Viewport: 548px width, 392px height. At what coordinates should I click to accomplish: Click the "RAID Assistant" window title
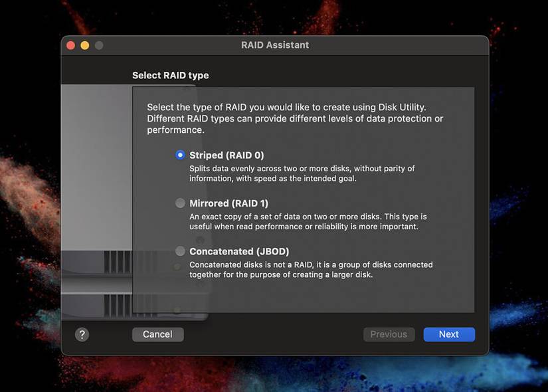click(275, 45)
